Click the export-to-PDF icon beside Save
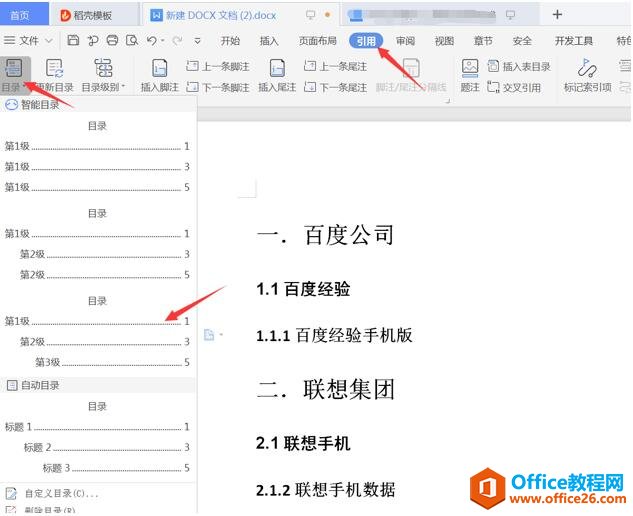 point(93,40)
